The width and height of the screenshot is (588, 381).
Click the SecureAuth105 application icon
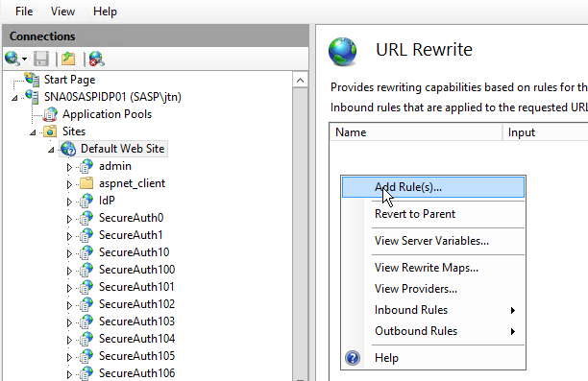point(86,355)
